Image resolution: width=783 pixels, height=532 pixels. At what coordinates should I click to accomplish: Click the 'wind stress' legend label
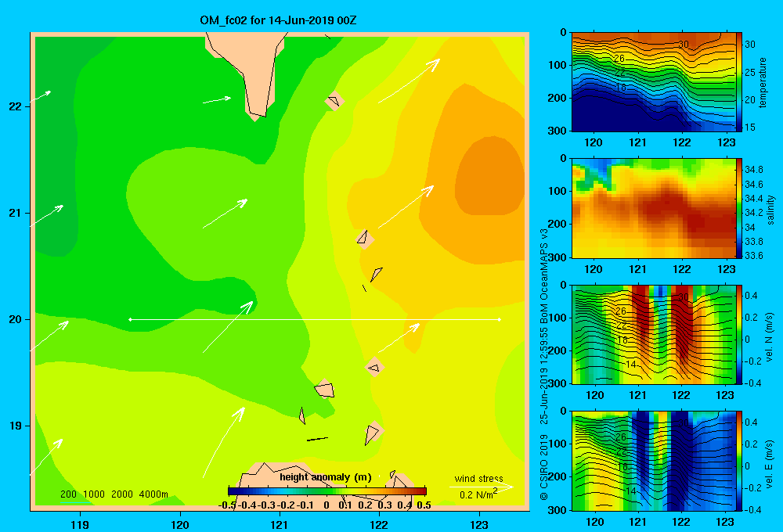(x=478, y=479)
